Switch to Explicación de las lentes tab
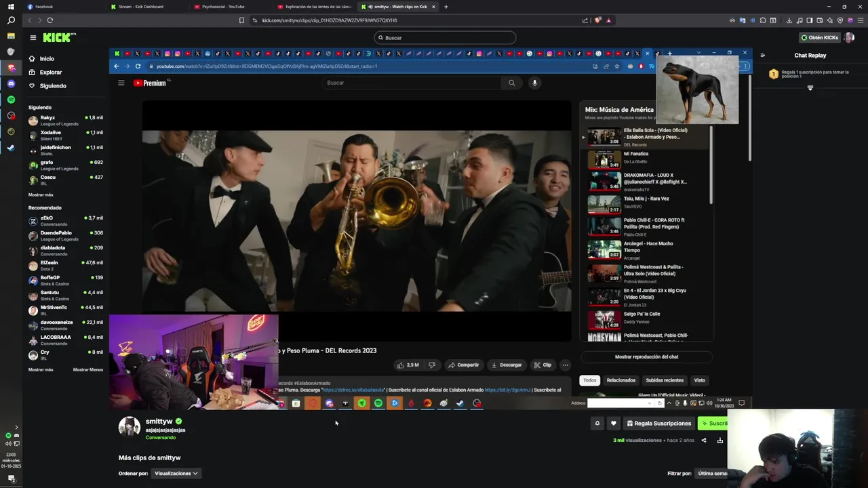The height and width of the screenshot is (488, 868). [x=315, y=7]
